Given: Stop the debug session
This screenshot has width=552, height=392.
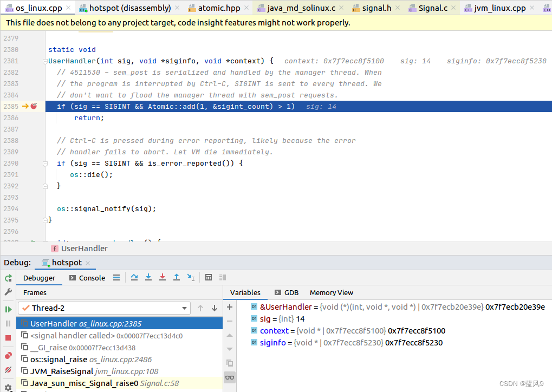Looking at the screenshot, I should [x=8, y=338].
